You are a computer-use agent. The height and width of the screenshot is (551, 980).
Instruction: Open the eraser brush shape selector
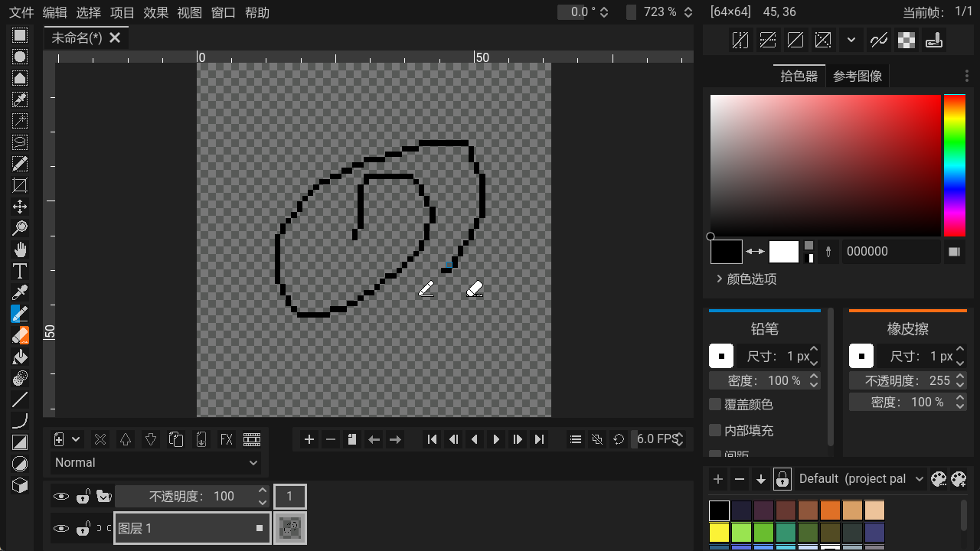click(x=861, y=356)
